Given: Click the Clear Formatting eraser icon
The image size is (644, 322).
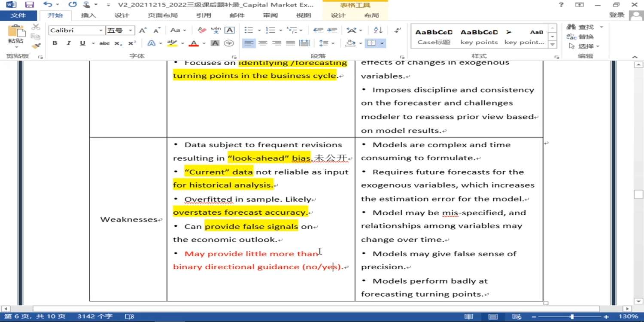Looking at the screenshot, I should click(x=202, y=30).
